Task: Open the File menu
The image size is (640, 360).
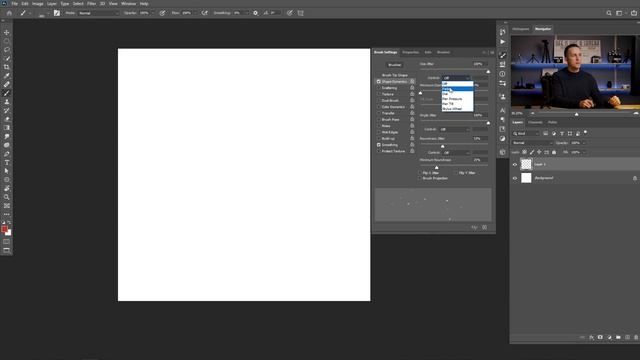Action: tap(15, 4)
